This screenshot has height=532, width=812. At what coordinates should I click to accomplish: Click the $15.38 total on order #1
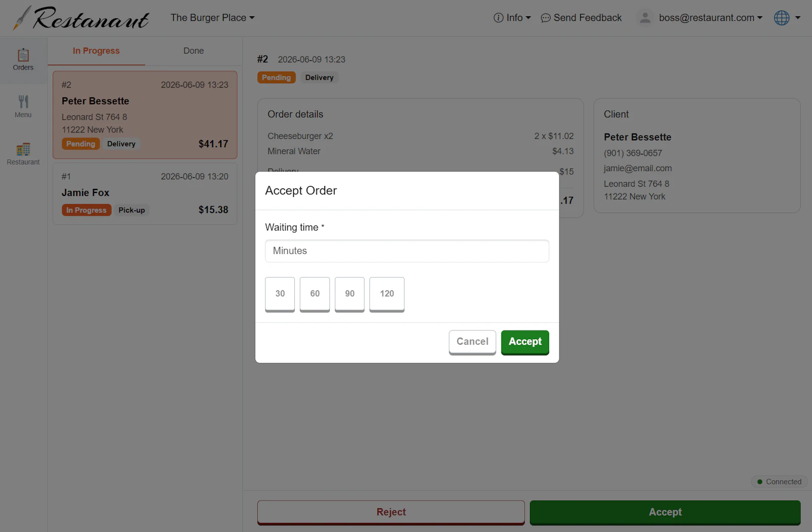[213, 210]
